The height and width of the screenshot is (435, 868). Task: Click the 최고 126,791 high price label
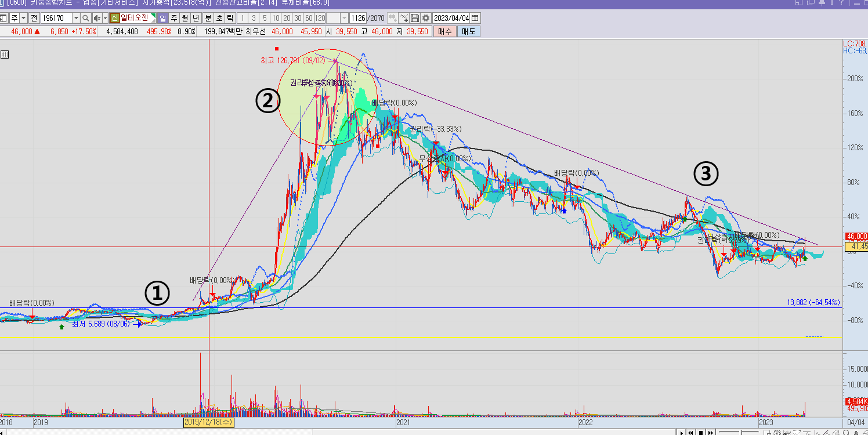point(294,60)
